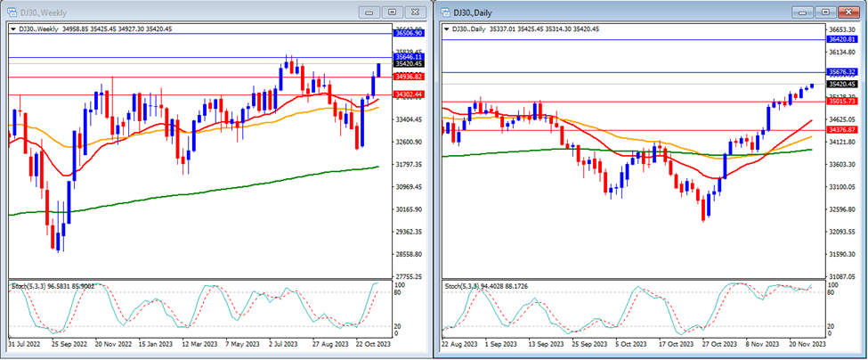Screen dimensions: 868x360
Task: Close the DJ30 Daily chart window
Action: (849, 11)
